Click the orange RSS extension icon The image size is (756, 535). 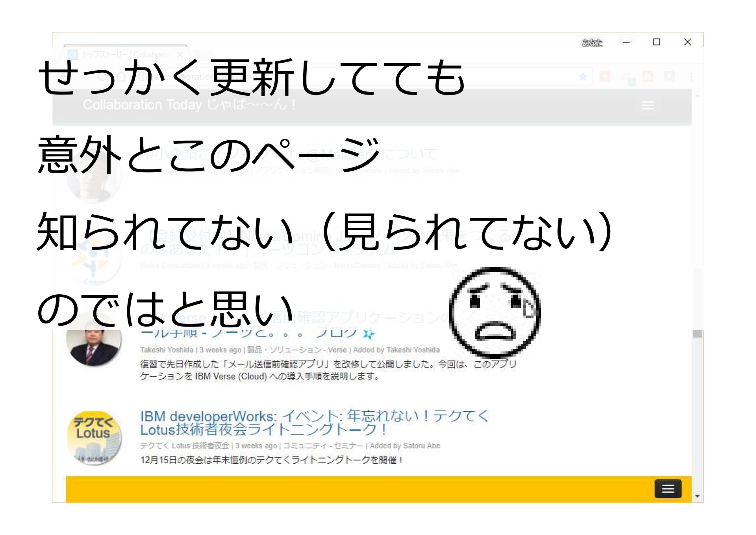coord(648,76)
